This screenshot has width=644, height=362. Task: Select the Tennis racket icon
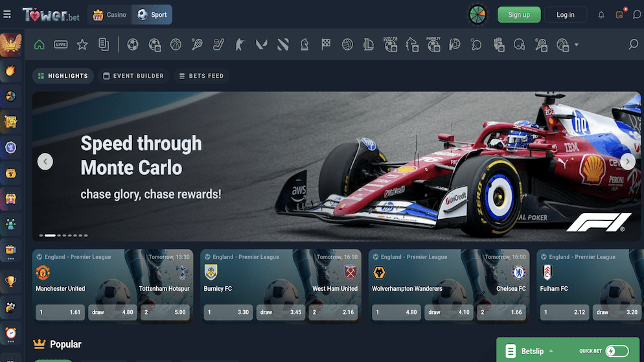pyautogui.click(x=197, y=44)
